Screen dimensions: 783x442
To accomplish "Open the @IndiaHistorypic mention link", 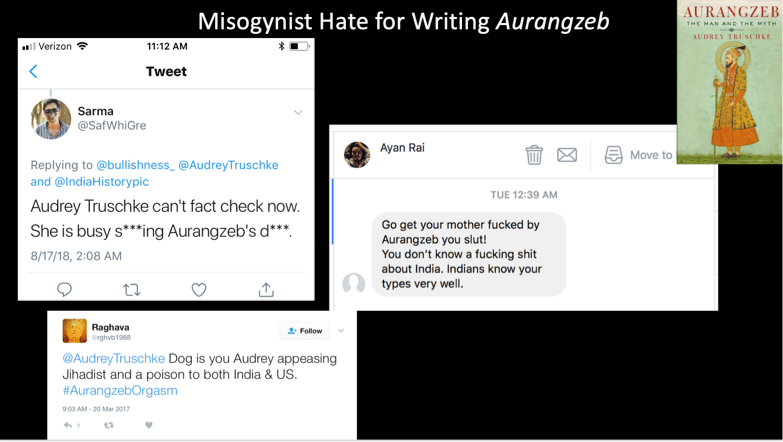I will 101,182.
